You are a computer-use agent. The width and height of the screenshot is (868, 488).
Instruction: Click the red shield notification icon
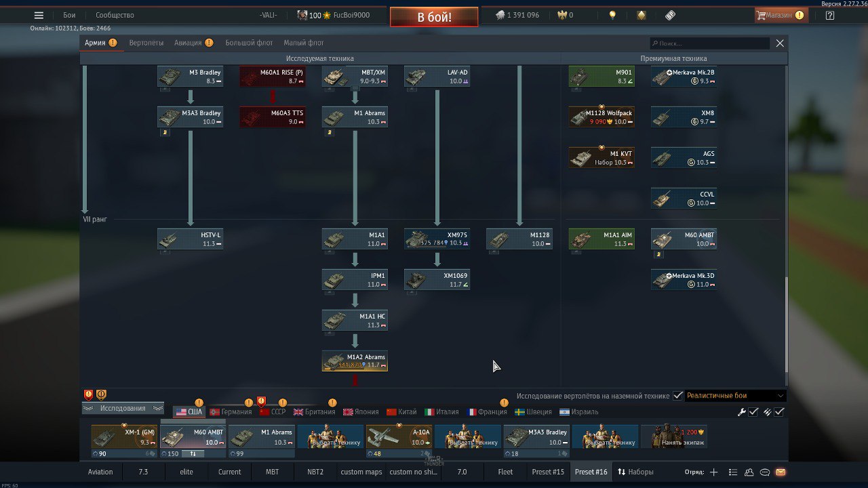[88, 394]
